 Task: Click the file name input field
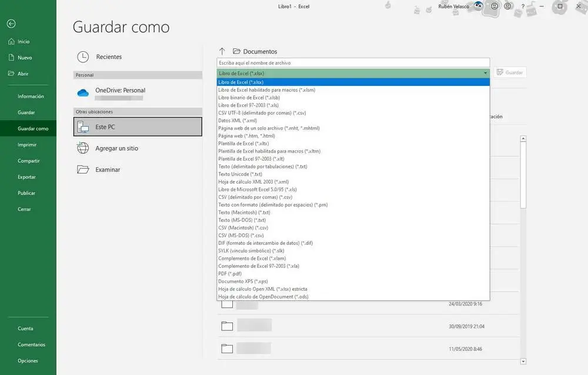[353, 62]
